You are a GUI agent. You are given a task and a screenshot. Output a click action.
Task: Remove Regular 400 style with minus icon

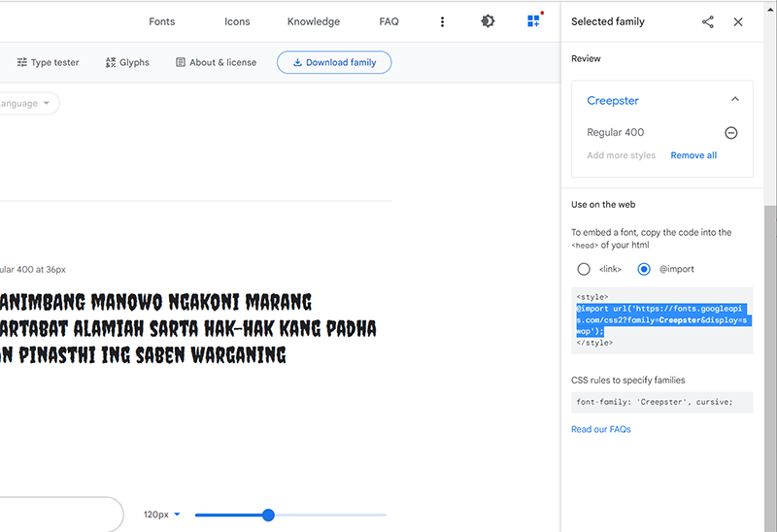(x=731, y=133)
